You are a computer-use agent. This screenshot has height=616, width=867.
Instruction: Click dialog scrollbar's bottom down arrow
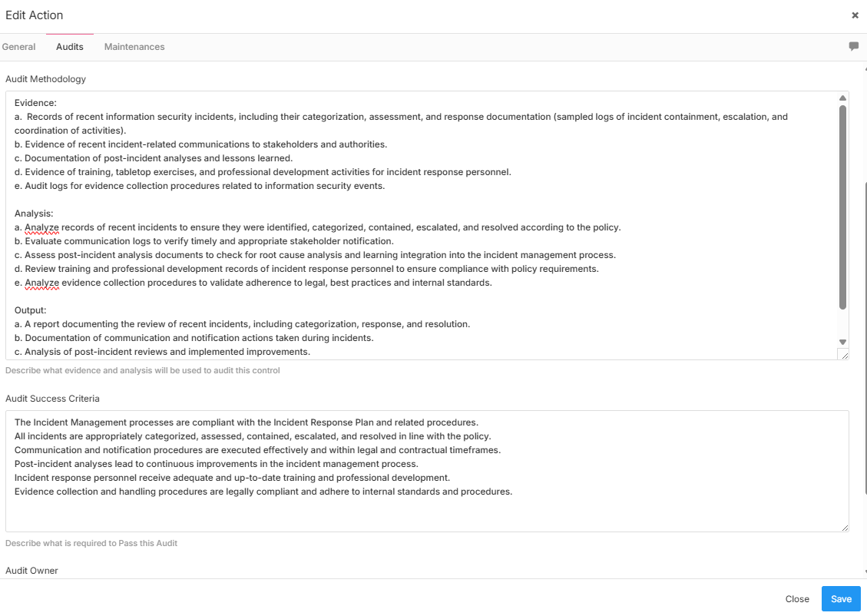(865, 572)
